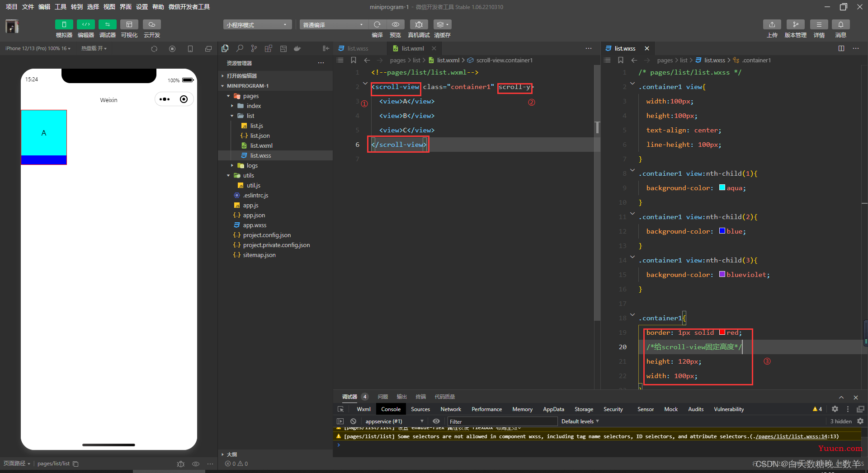Close the right list.wxss tab
The width and height of the screenshot is (868, 473).
tap(647, 48)
